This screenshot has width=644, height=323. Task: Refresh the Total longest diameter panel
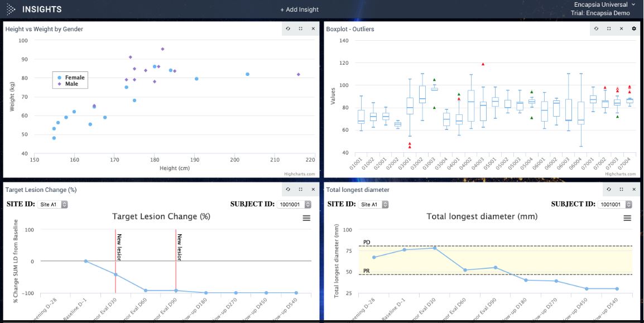point(609,189)
